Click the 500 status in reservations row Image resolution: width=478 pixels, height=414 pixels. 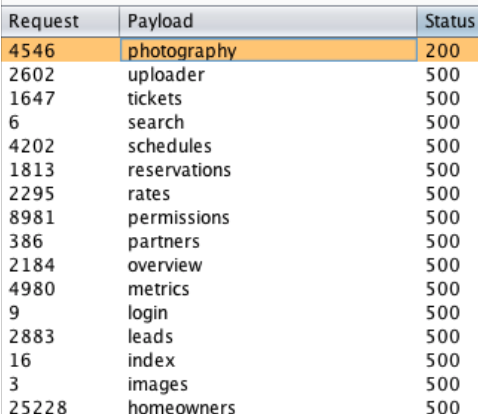(x=443, y=170)
